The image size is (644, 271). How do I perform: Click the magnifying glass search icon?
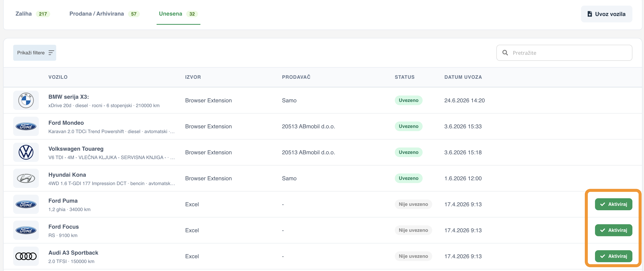(x=505, y=53)
